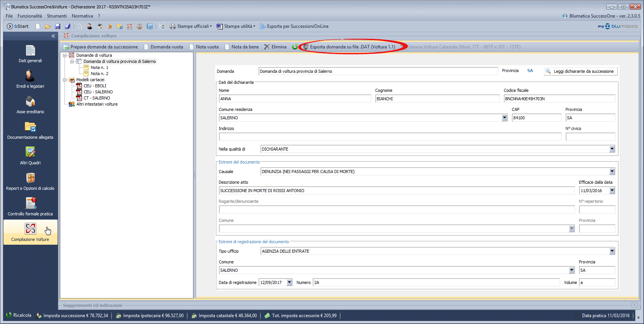This screenshot has width=644, height=324.
Task: Click the Word document toolbar icon
Action: 150,26
